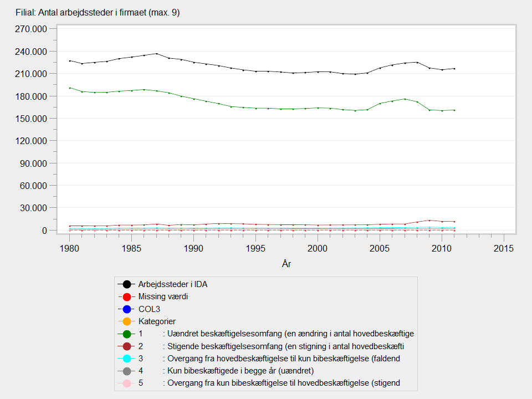This screenshot has height=399, width=532.
Task: Click the 270.000 label on y-axis
Action: [x=31, y=29]
